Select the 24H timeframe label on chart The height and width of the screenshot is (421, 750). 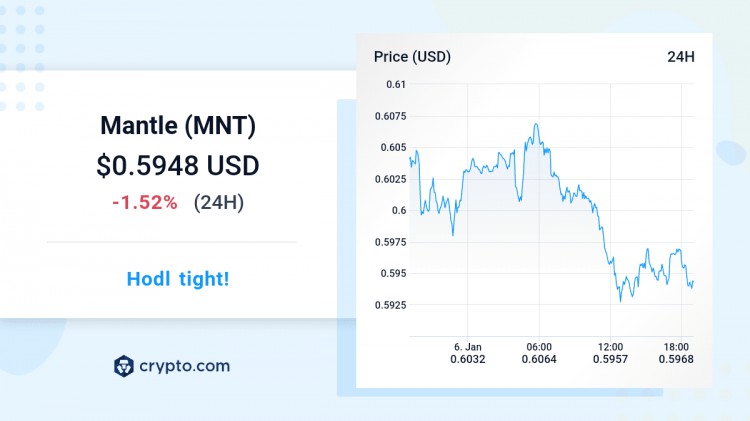[681, 57]
